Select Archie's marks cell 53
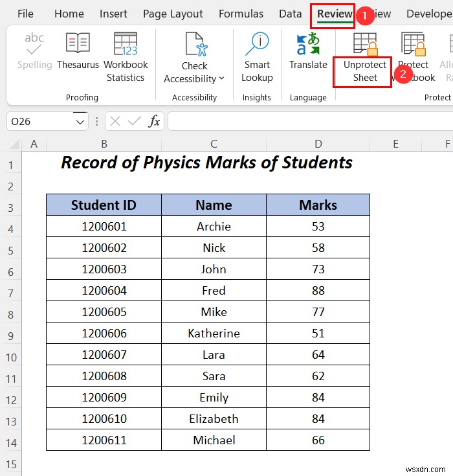 tap(318, 227)
